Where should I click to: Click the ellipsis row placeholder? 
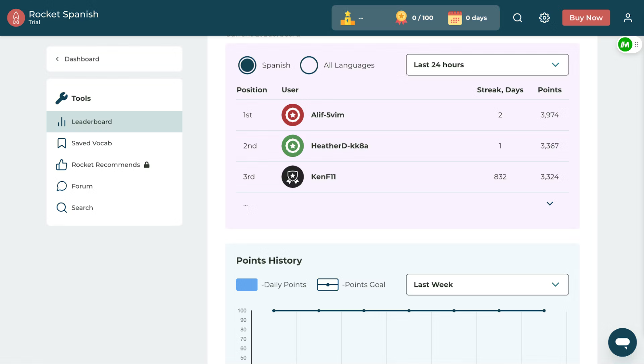[x=246, y=205]
